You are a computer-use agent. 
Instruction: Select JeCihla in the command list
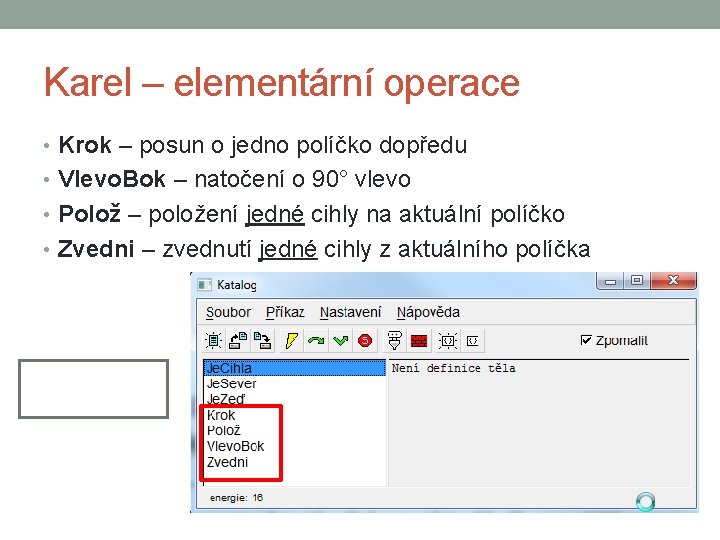(294, 368)
